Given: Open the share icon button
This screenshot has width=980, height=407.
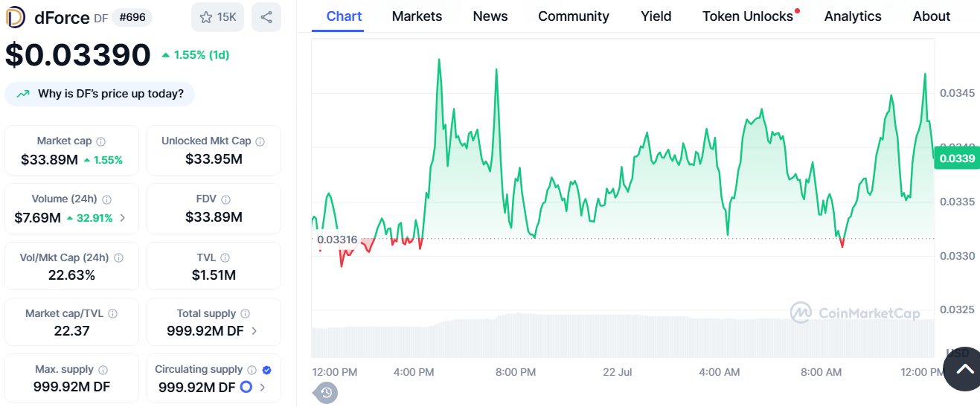Looking at the screenshot, I should coord(266,17).
